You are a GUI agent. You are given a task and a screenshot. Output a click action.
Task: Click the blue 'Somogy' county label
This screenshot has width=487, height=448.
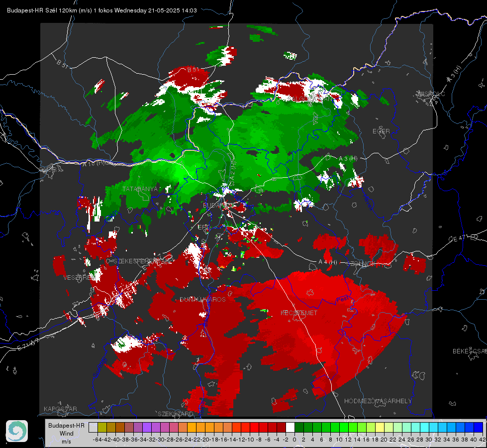100,367
